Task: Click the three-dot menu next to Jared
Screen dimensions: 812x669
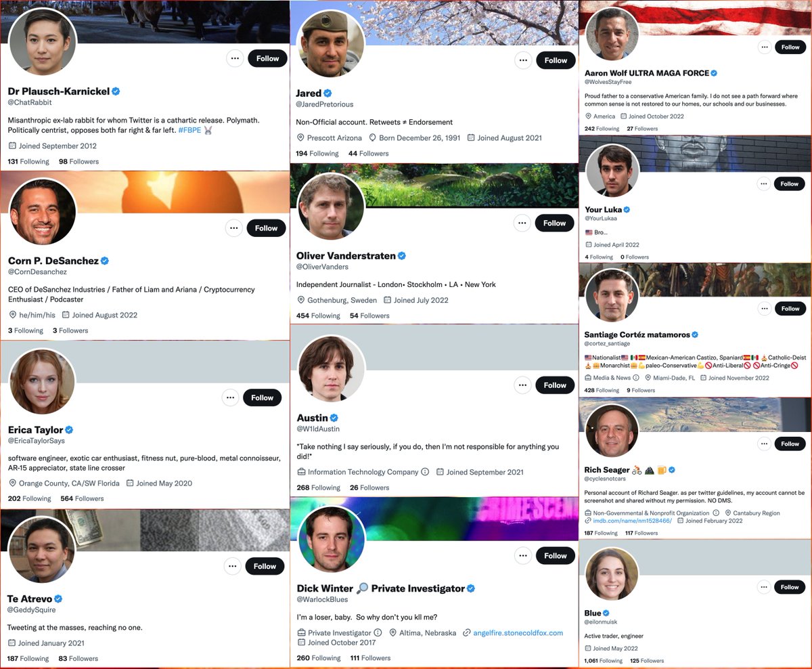Action: pos(522,60)
